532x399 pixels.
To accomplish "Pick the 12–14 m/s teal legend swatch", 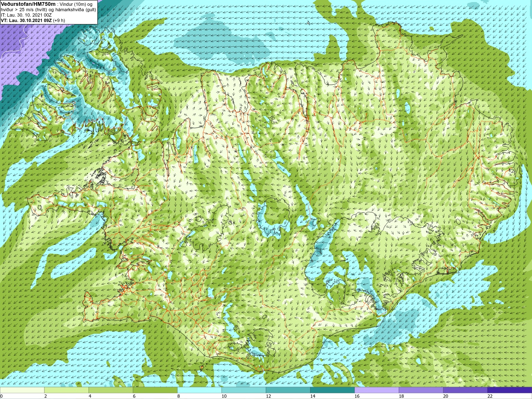I will tap(288, 390).
